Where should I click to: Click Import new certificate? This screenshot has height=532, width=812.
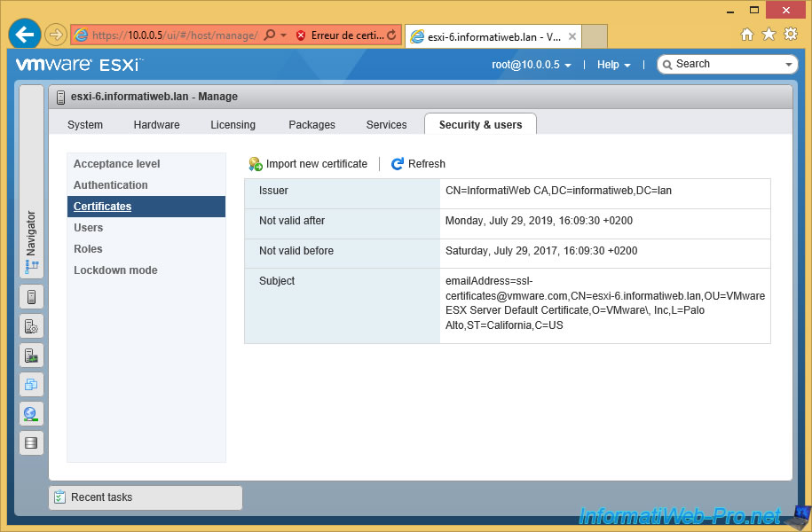click(x=308, y=164)
